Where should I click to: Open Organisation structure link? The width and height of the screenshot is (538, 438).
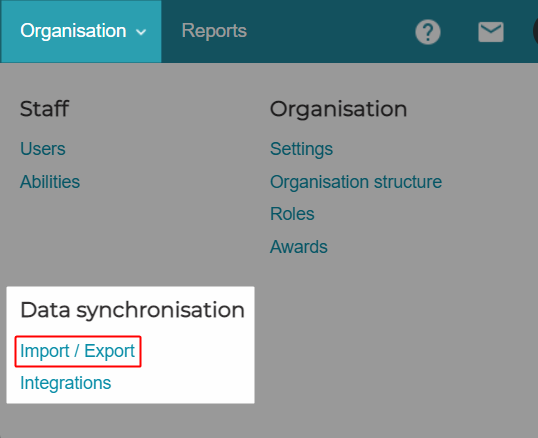click(356, 182)
